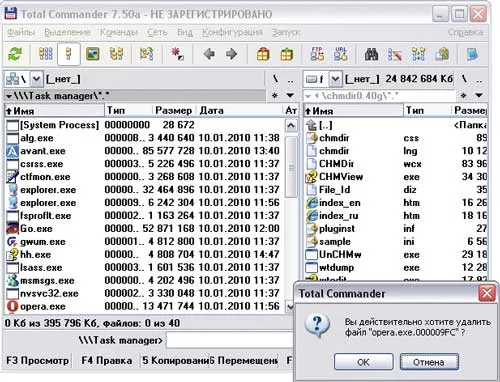The width and height of the screenshot is (500, 382).
Task: Click the unpack files box icon
Action: 286,54
